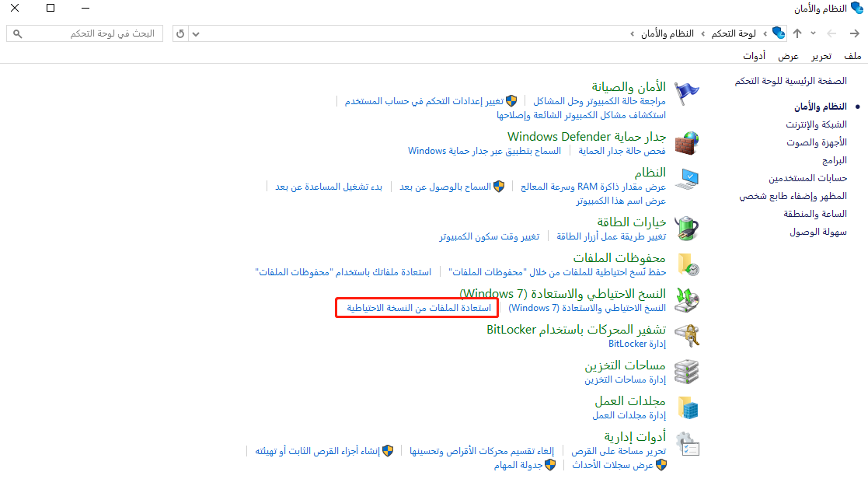Open the تحرير menu
The image size is (868, 486).
[821, 56]
